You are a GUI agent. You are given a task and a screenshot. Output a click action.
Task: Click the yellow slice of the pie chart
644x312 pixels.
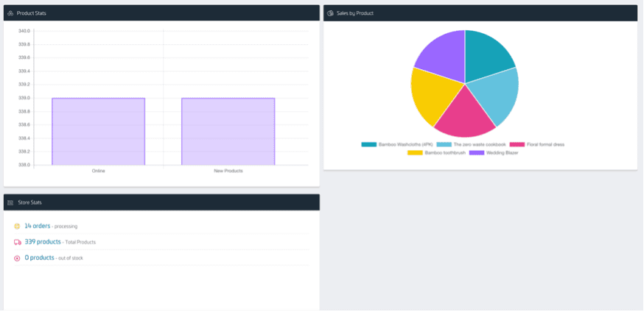click(x=429, y=94)
